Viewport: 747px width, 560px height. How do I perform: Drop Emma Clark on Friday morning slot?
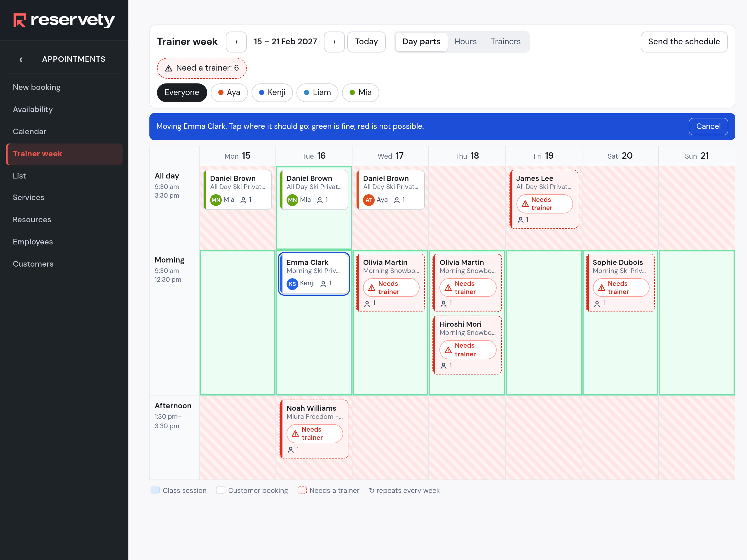click(544, 323)
